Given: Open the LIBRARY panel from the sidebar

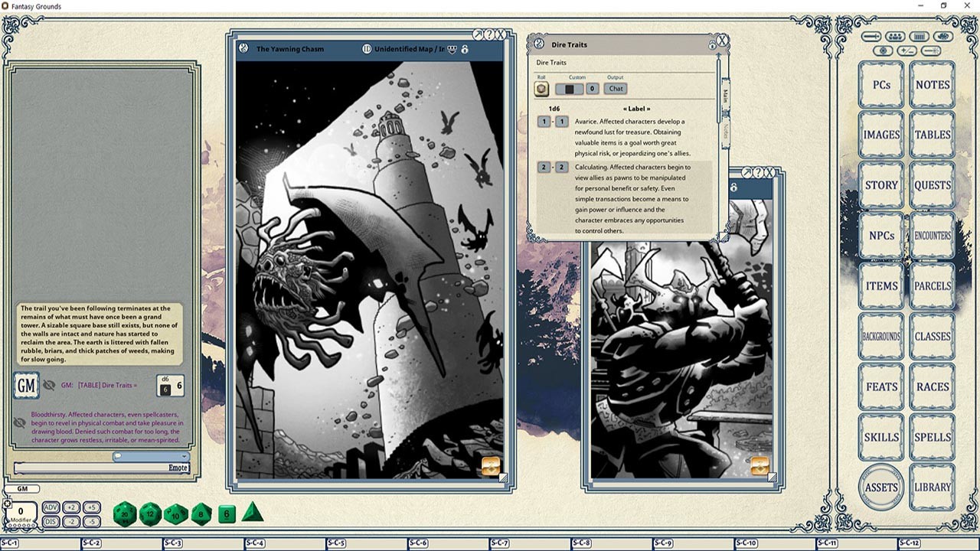Looking at the screenshot, I should pyautogui.click(x=932, y=487).
